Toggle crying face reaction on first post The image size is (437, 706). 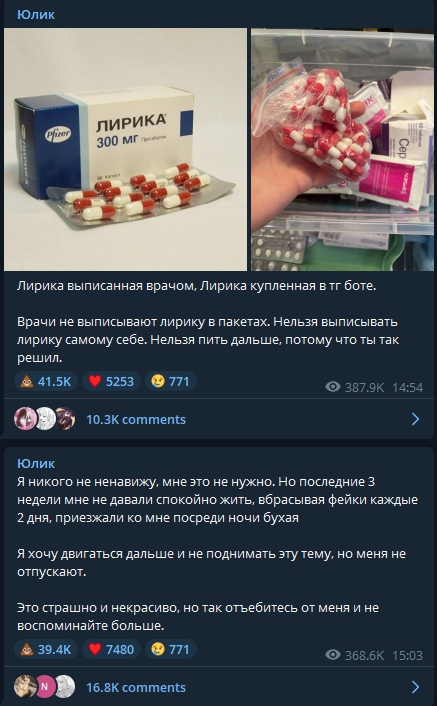(171, 381)
